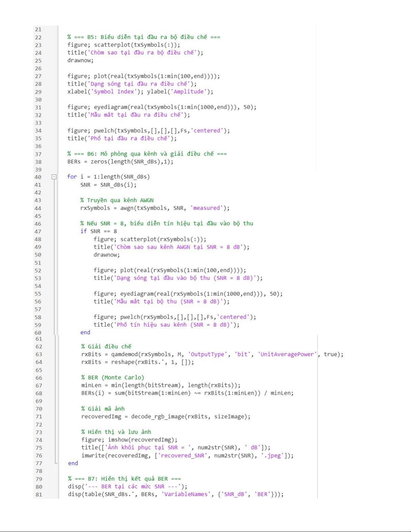Viewport: 411px width, 532px height.
Task: Click the title 'Chòm sao tại đầu ra bộ điều chế'
Action: pyautogui.click(x=135, y=52)
